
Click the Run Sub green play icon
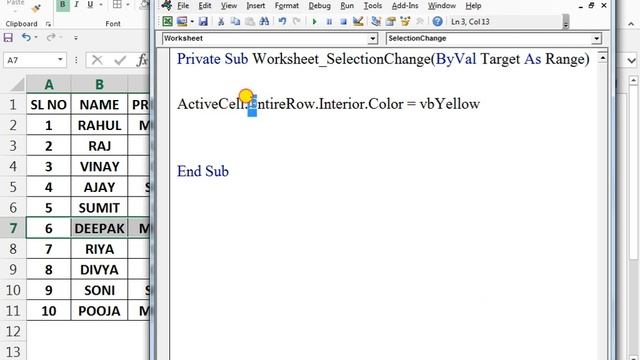(x=314, y=22)
